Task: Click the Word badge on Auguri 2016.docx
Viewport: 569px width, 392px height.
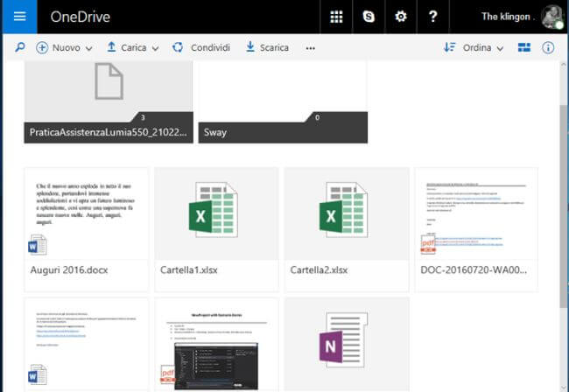Action: [x=38, y=245]
